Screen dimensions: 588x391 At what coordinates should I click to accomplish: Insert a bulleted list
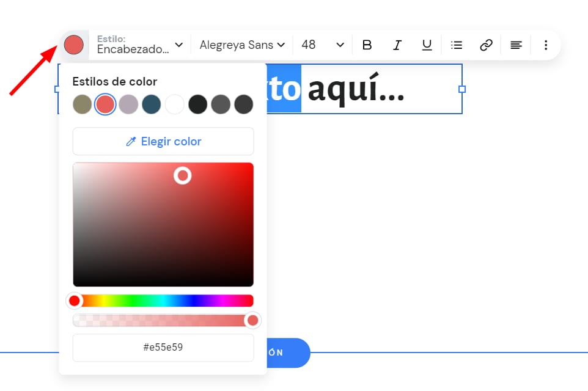coord(457,45)
